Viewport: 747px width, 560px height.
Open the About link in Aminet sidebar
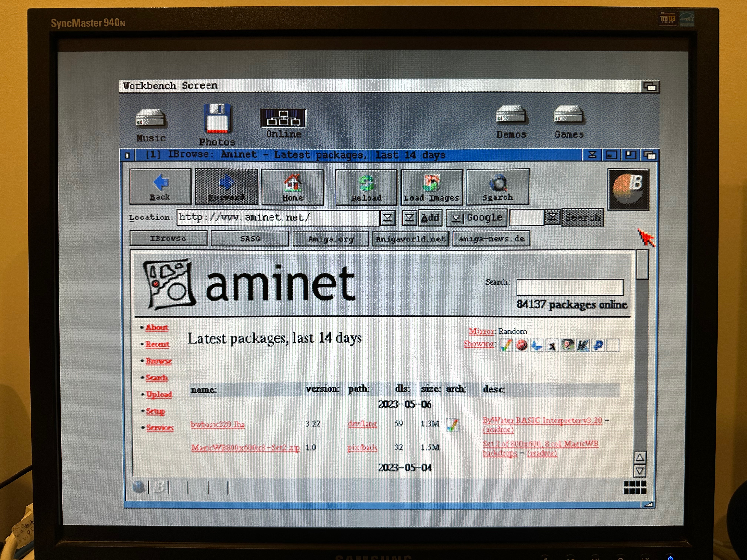(x=157, y=327)
